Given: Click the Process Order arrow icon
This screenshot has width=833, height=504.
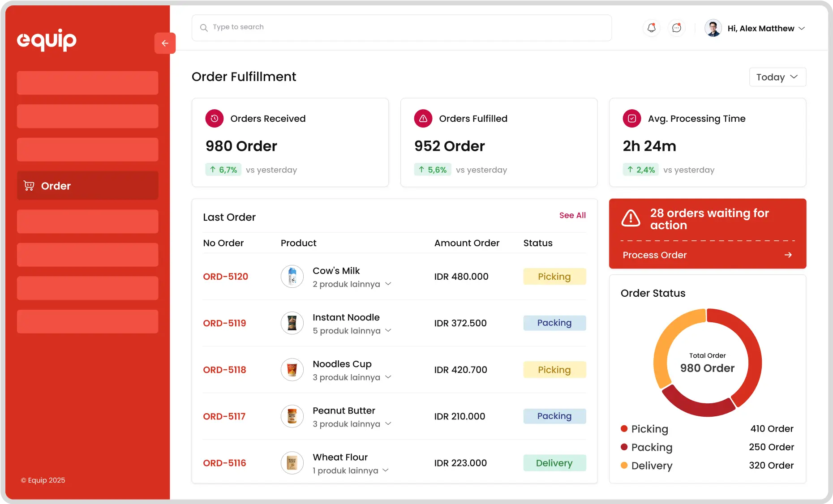Looking at the screenshot, I should [x=788, y=255].
